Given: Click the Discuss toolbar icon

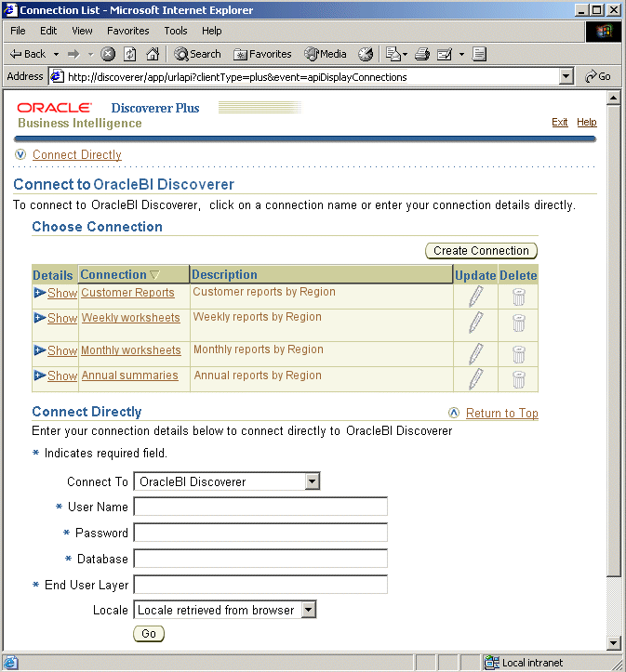Looking at the screenshot, I should (479, 54).
